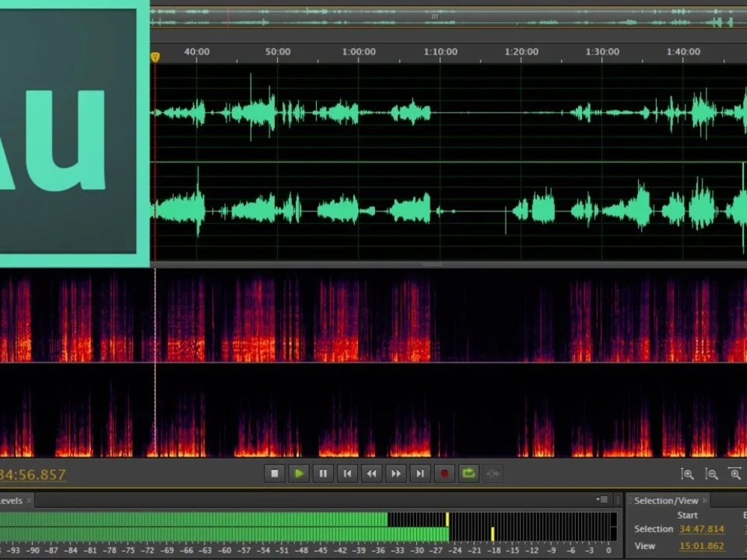Viewport: 747px width, 560px height.
Task: Select the Levels panel tab
Action: tap(10, 500)
